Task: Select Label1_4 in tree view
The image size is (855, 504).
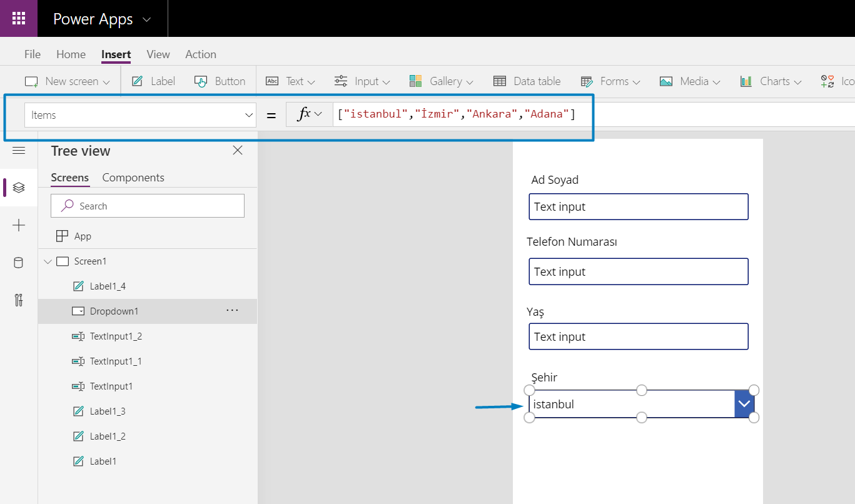Action: point(108,286)
